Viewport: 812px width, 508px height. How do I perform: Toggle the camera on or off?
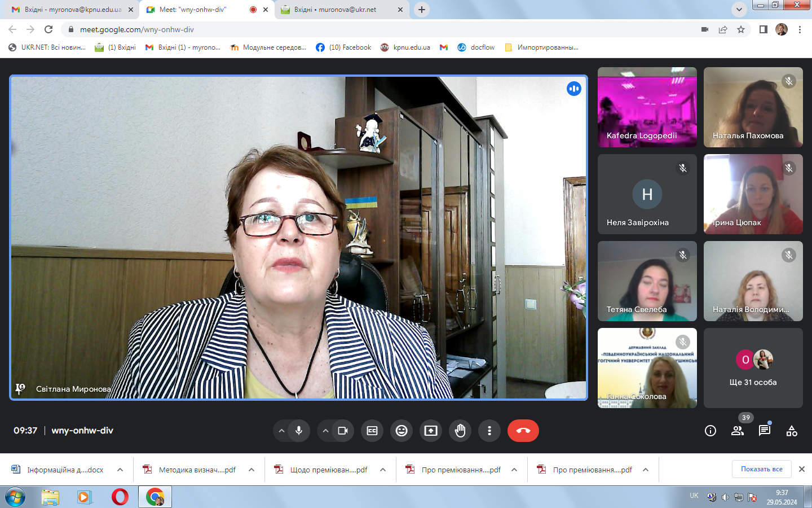click(x=343, y=431)
